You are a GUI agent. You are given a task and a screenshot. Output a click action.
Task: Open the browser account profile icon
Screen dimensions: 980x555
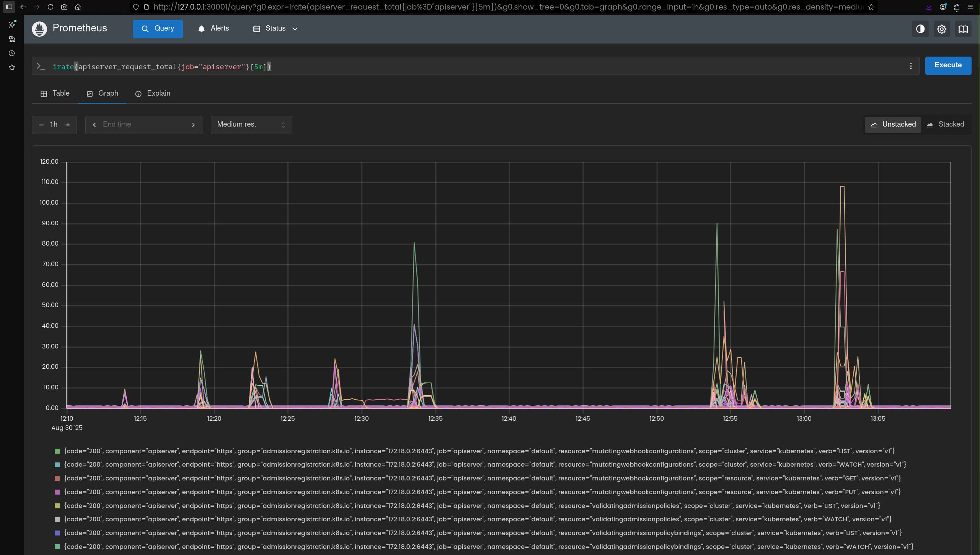click(x=943, y=7)
